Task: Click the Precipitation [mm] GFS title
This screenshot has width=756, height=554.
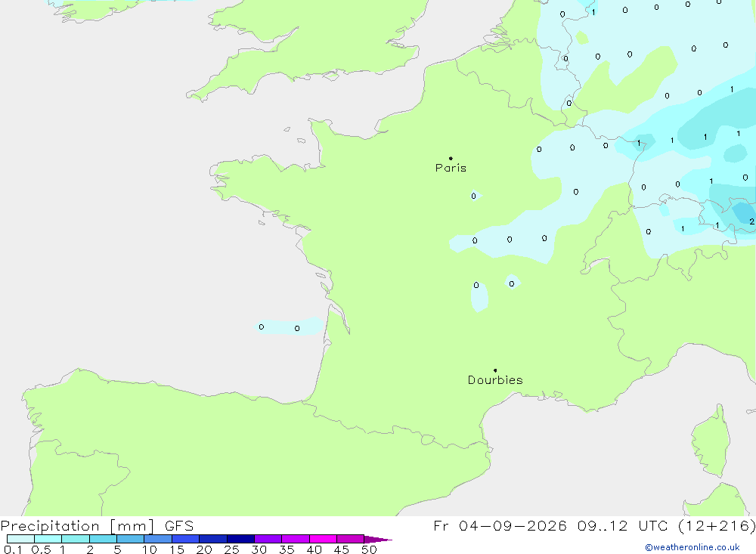Action: tap(97, 526)
